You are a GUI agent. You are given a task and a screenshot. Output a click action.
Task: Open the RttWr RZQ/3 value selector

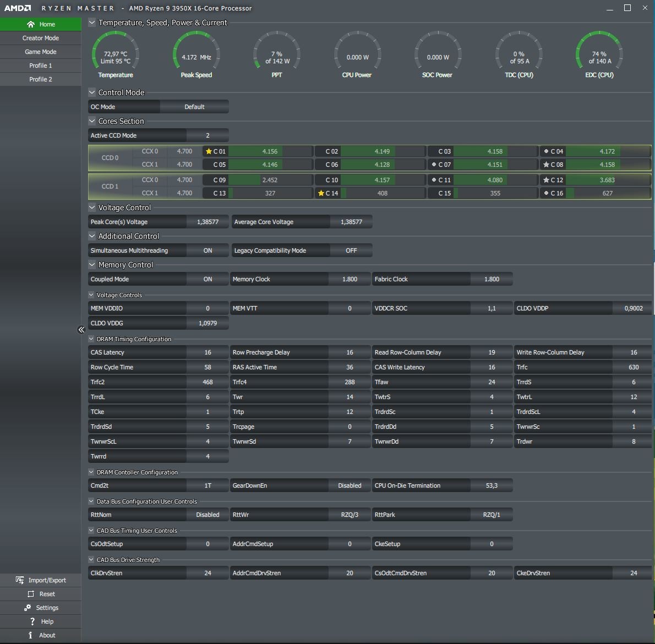pos(350,515)
